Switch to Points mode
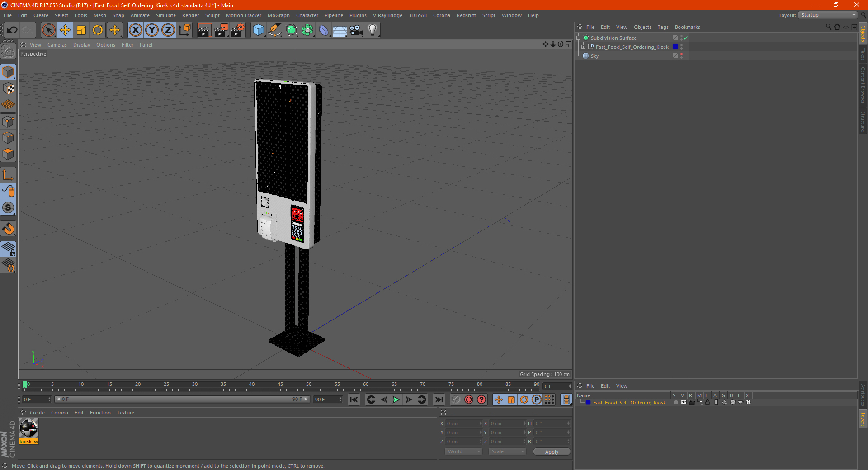This screenshot has height=470, width=868. click(x=8, y=122)
